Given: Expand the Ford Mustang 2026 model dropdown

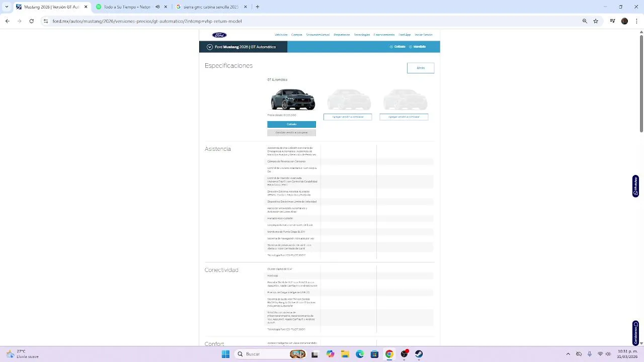Looking at the screenshot, I should tap(210, 47).
